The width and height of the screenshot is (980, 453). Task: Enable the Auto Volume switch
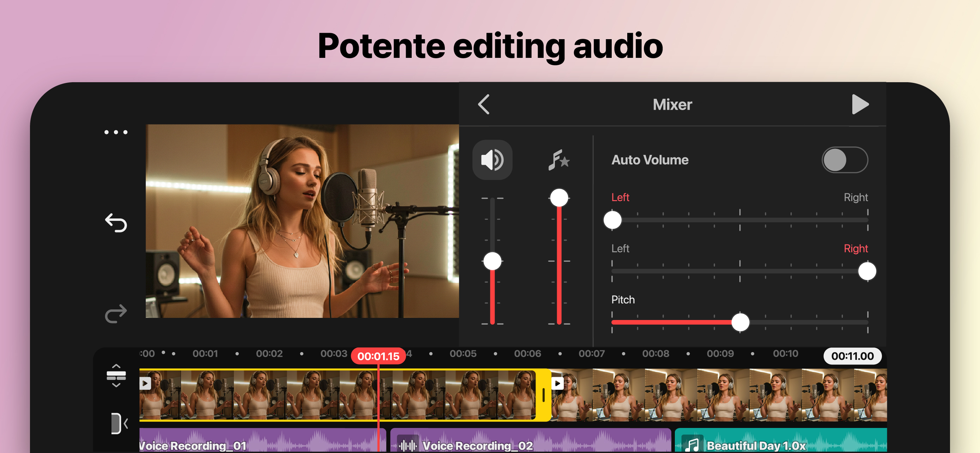[x=844, y=160]
